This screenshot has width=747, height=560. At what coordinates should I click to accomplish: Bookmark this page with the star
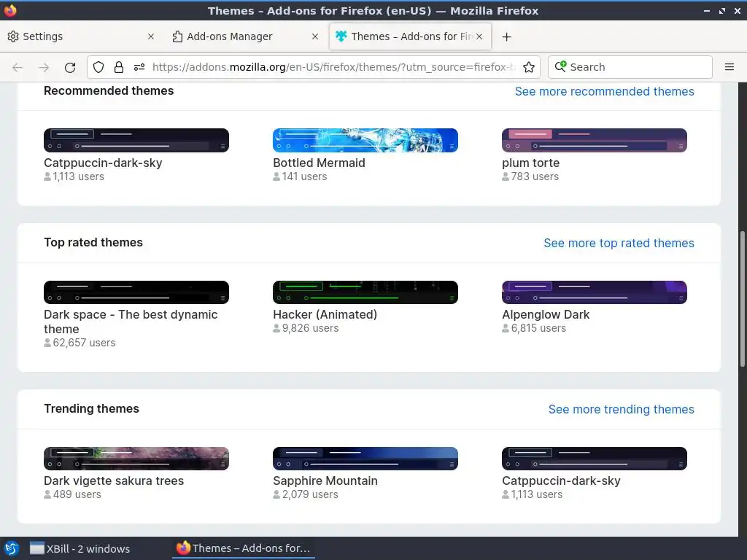point(529,67)
